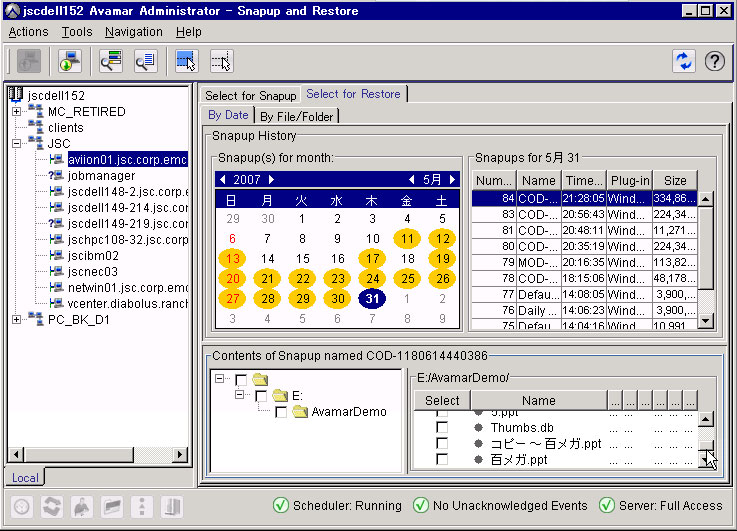Click the AvamarDemo folder icon
Viewport: 737px width, 531px height.
click(x=300, y=412)
